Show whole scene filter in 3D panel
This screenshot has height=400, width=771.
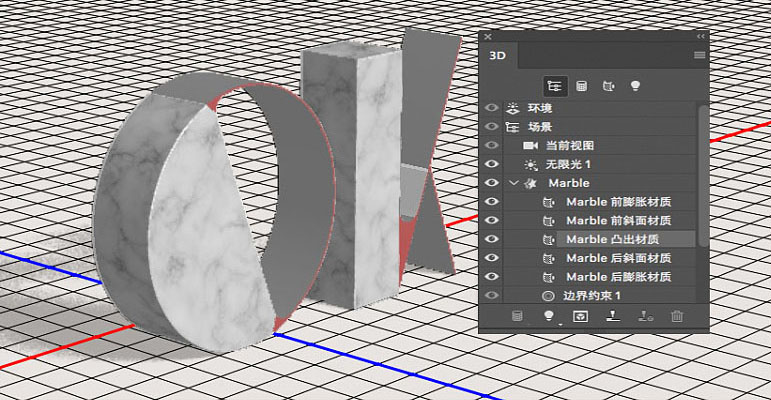[x=555, y=87]
